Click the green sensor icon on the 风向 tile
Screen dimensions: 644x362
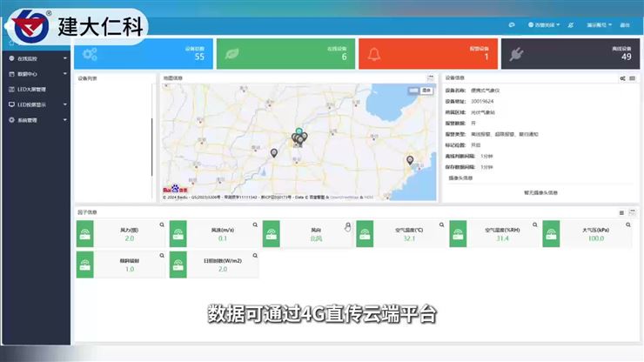coord(271,234)
